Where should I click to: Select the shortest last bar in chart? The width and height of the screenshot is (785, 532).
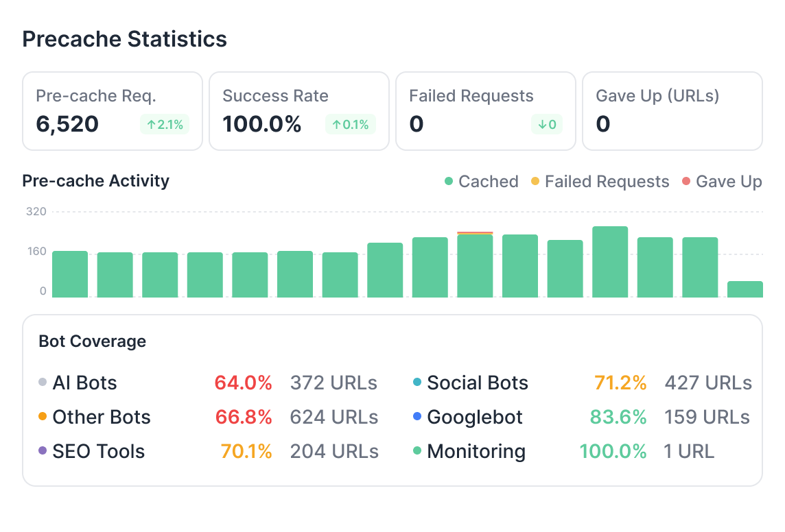point(745,289)
